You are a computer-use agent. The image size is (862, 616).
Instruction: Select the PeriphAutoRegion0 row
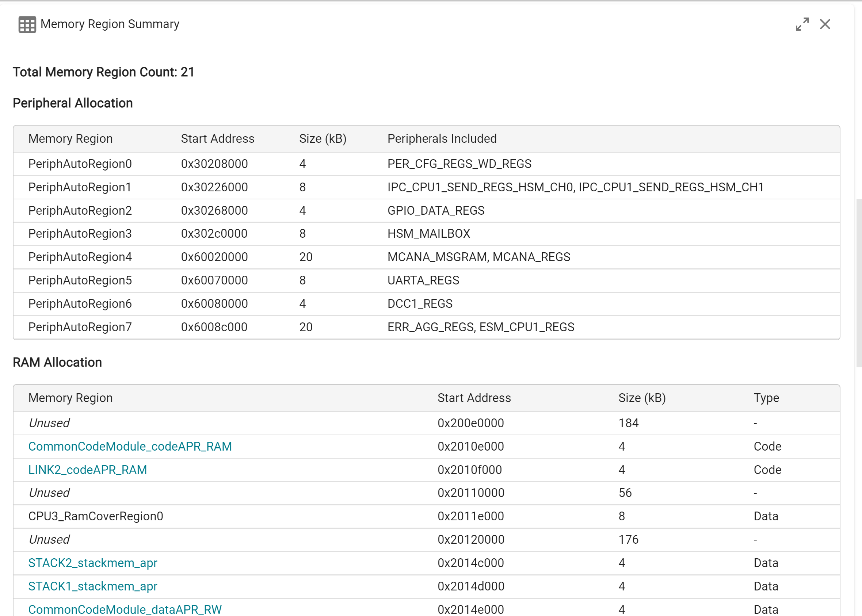pyautogui.click(x=80, y=164)
